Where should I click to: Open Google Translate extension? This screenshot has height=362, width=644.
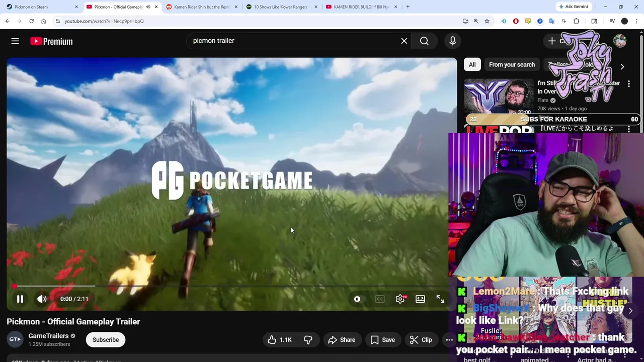tap(552, 21)
